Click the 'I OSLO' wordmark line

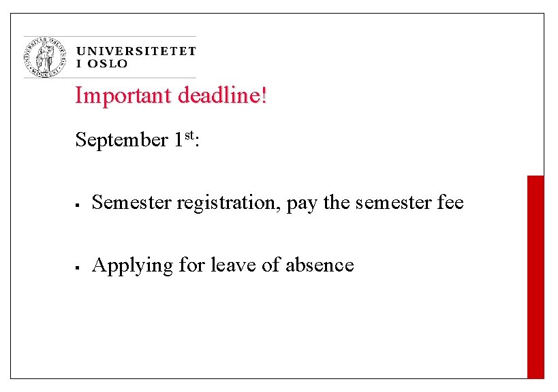(x=102, y=63)
